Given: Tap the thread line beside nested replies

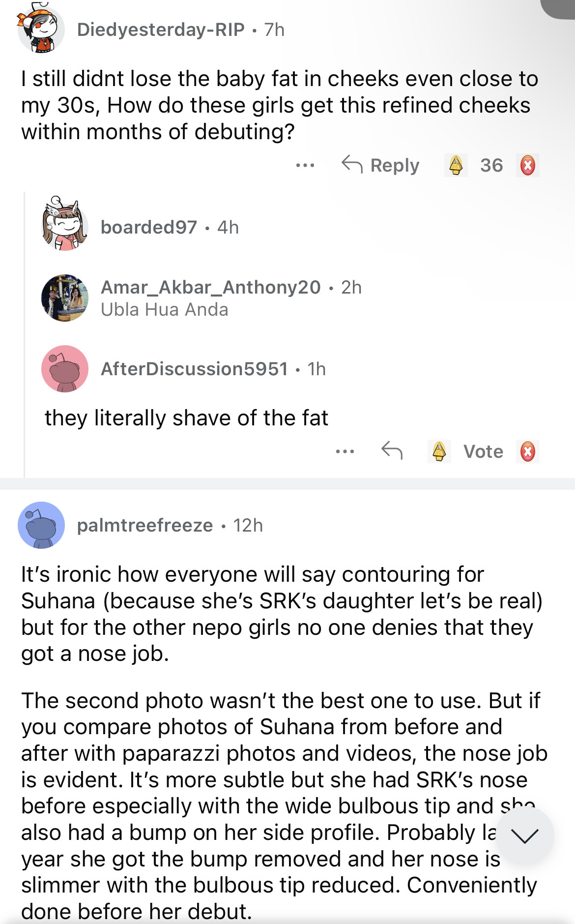Looking at the screenshot, I should 25,334.
